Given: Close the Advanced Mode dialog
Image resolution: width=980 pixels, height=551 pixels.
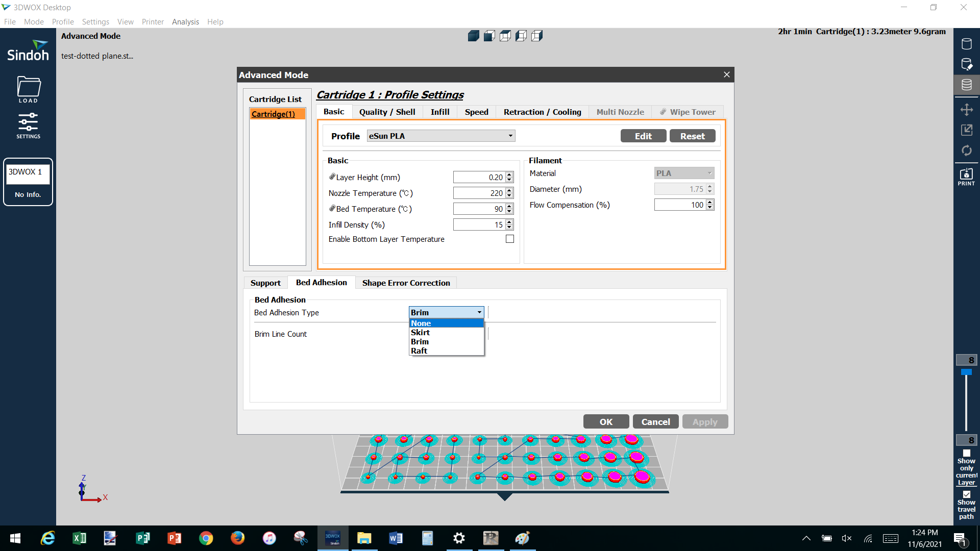Looking at the screenshot, I should 726,74.
